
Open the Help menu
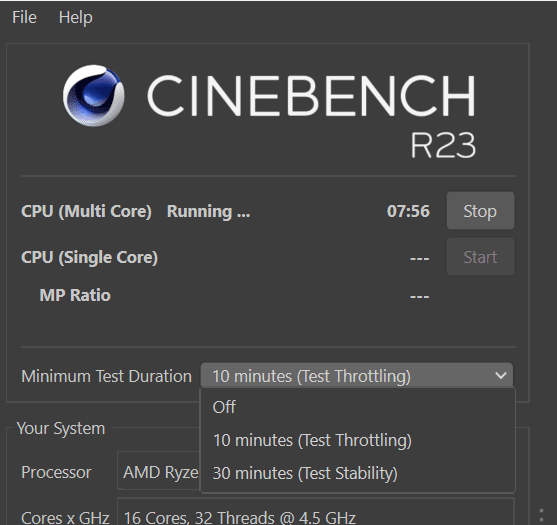[76, 17]
